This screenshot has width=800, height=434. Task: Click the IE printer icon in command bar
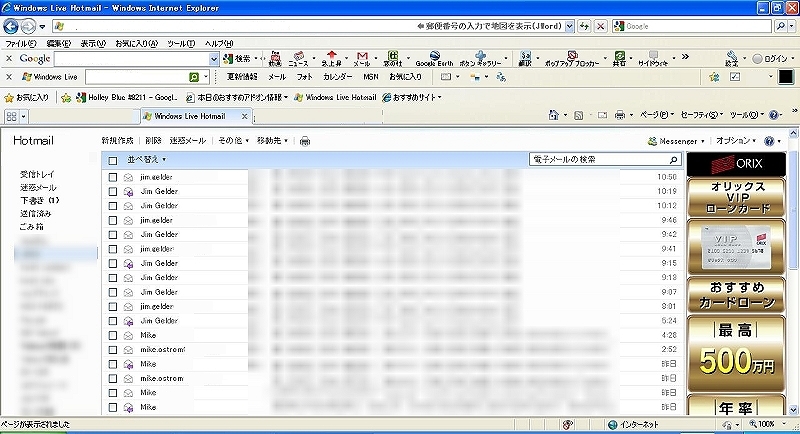point(620,115)
